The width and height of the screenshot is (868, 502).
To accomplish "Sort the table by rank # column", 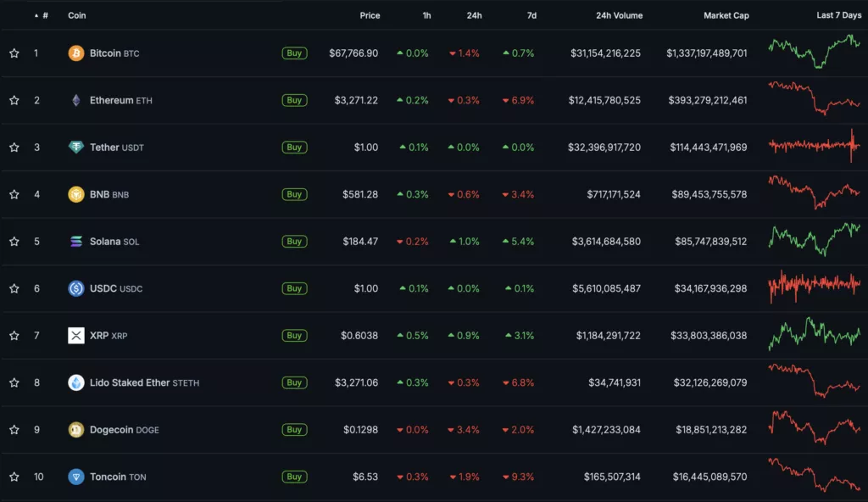I will point(44,15).
